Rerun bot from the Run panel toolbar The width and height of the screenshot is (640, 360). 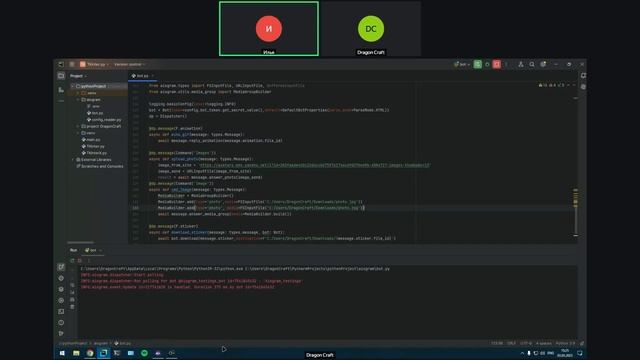point(73,260)
